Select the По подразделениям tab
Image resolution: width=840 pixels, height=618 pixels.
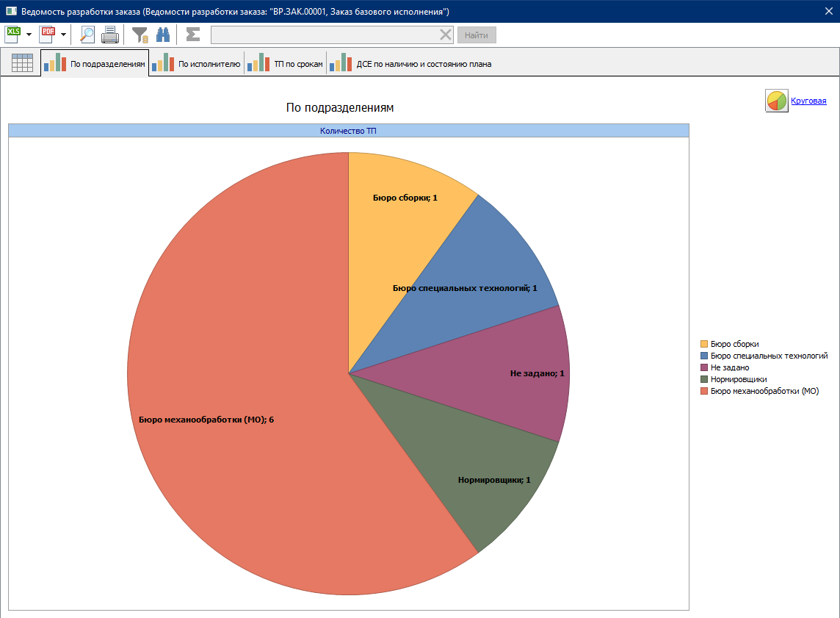point(95,64)
